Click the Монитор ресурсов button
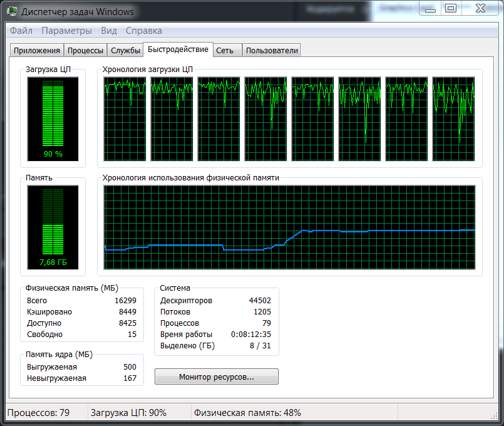The width and height of the screenshot is (504, 426). pos(217,377)
